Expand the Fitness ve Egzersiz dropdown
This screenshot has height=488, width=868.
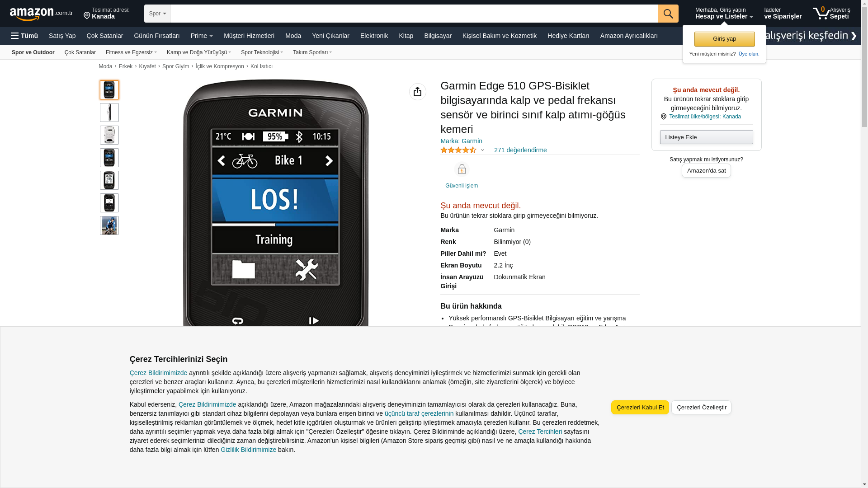[131, 52]
